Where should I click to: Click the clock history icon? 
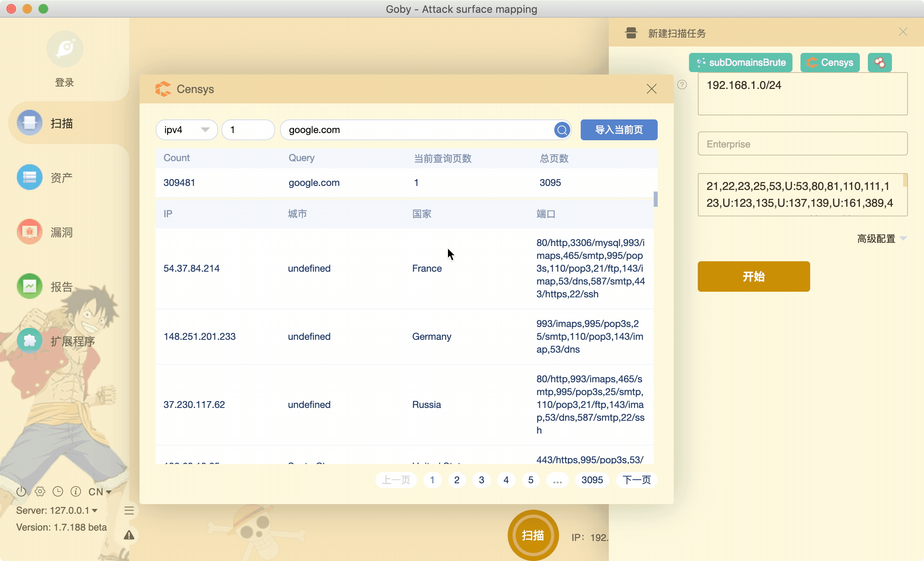[58, 491]
